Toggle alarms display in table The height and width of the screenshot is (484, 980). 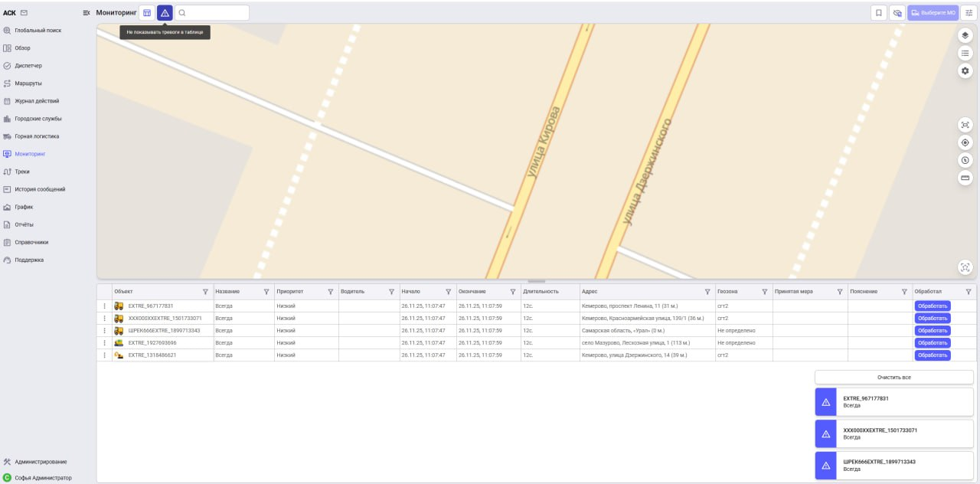coord(165,13)
